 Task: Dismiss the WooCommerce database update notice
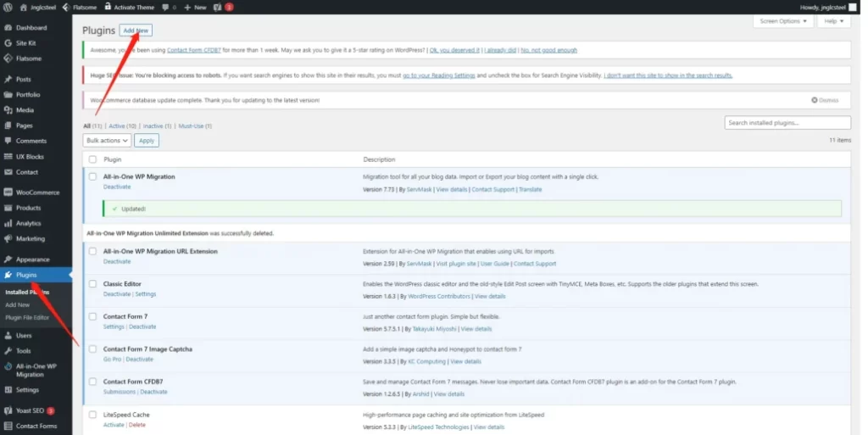pos(825,100)
